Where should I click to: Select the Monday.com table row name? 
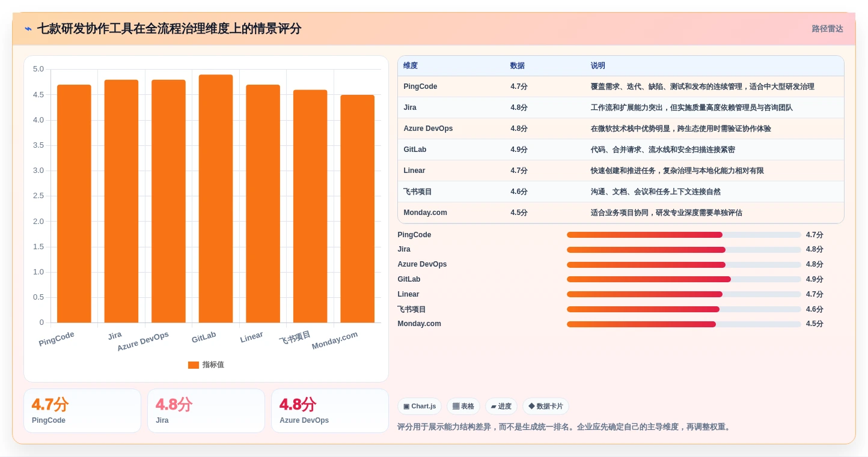coord(425,213)
